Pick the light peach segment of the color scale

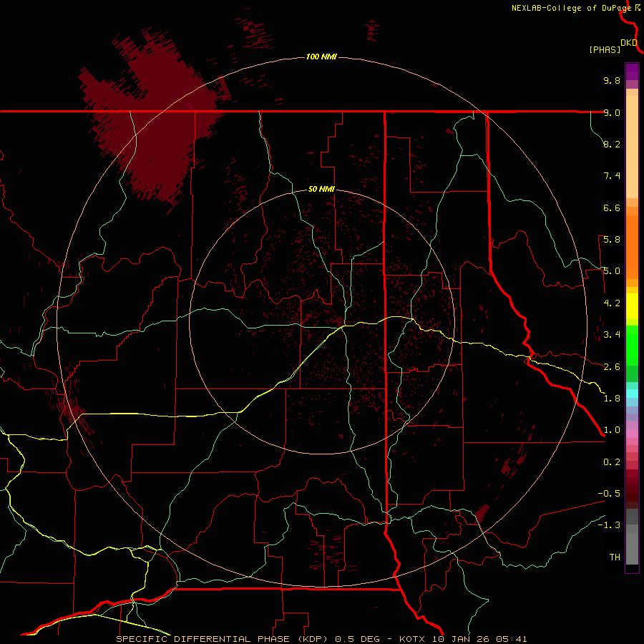tap(632, 147)
